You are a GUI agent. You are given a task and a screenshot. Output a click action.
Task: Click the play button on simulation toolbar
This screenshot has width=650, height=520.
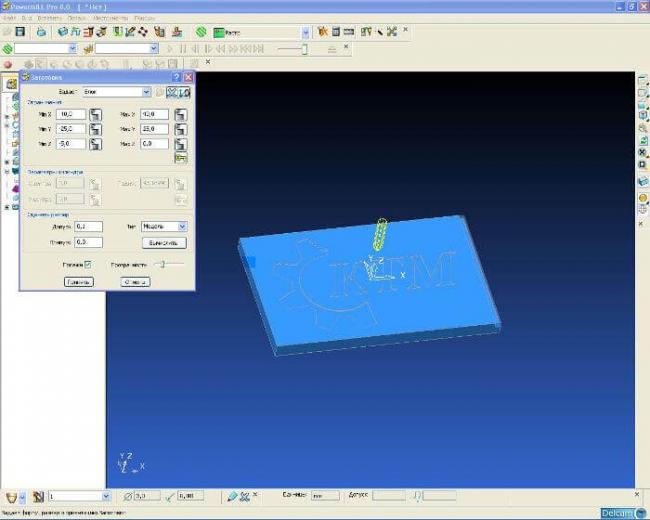coord(170,49)
